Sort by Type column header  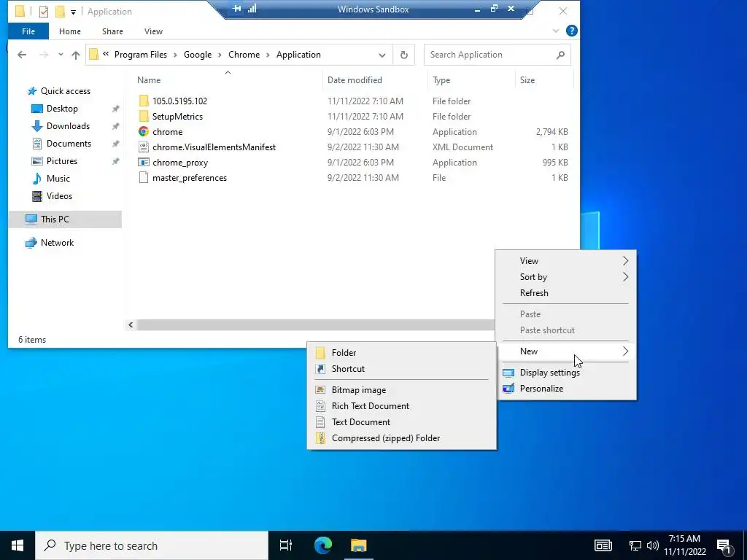click(441, 80)
